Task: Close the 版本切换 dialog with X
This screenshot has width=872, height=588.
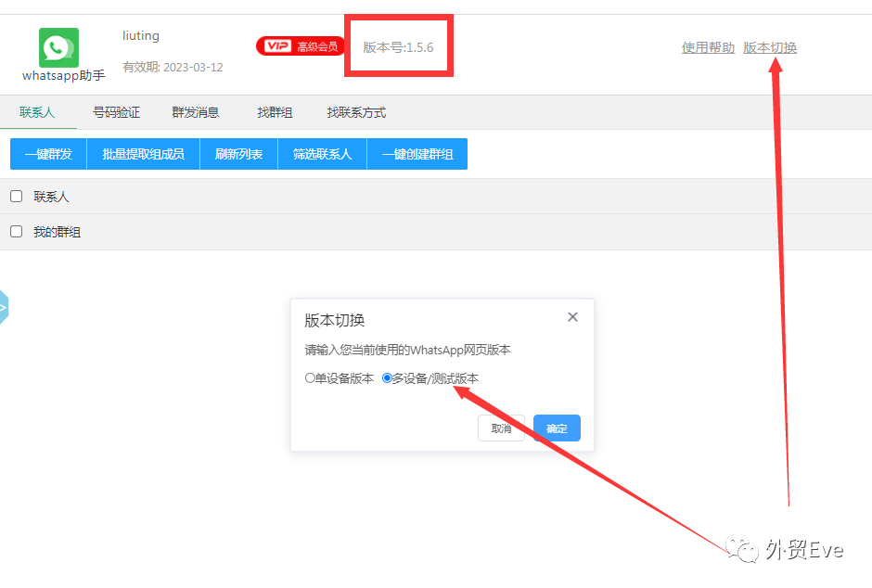Action: click(572, 317)
